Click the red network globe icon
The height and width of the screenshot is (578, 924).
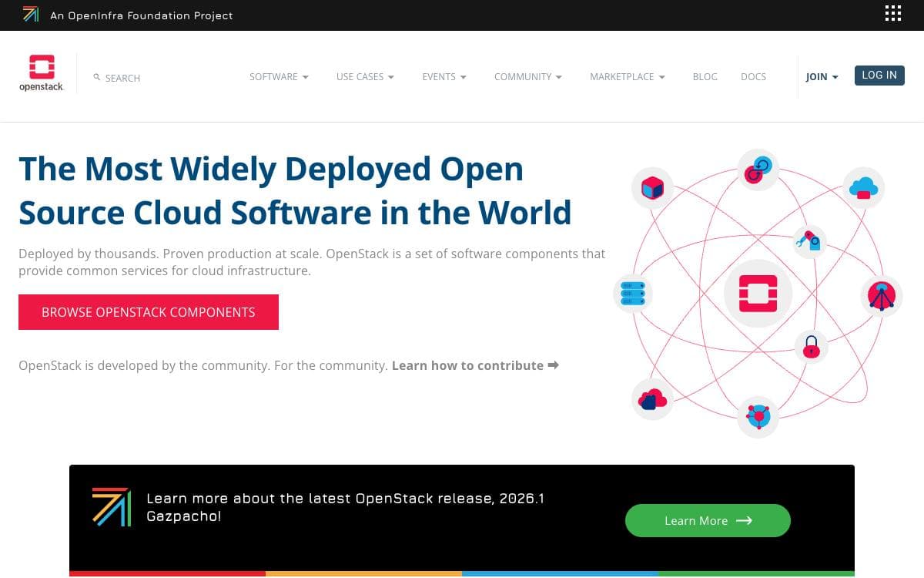[x=881, y=296]
